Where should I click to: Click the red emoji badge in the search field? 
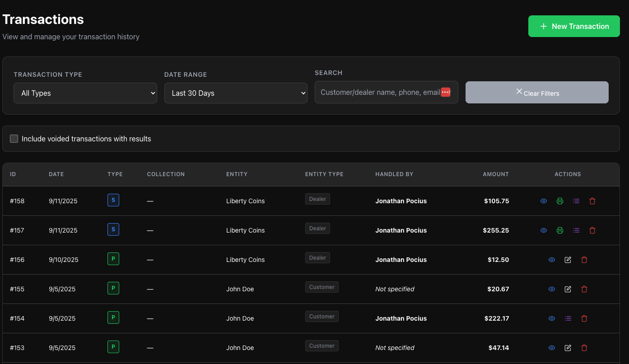pos(446,92)
